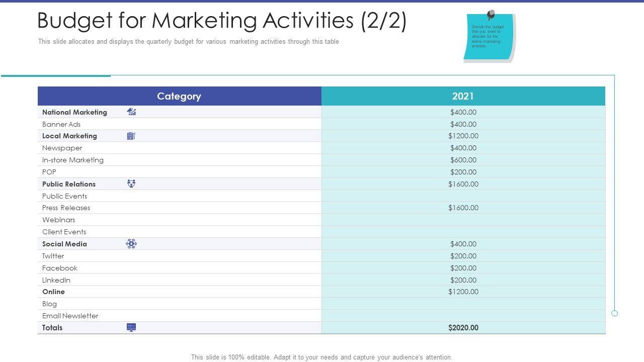Select the empty Webinars budget cell

pyautogui.click(x=463, y=220)
